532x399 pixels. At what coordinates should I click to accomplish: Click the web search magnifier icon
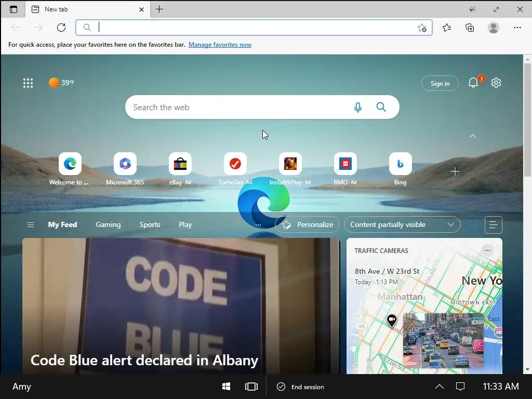coord(381,107)
